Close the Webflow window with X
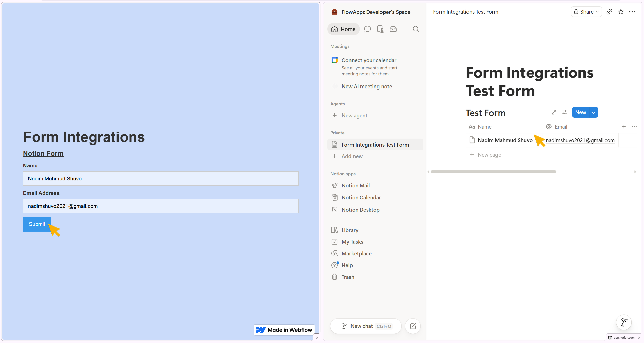 317,338
